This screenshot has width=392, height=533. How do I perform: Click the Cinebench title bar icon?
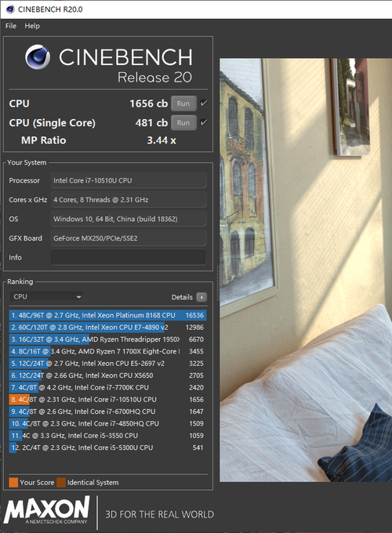(x=10, y=9)
